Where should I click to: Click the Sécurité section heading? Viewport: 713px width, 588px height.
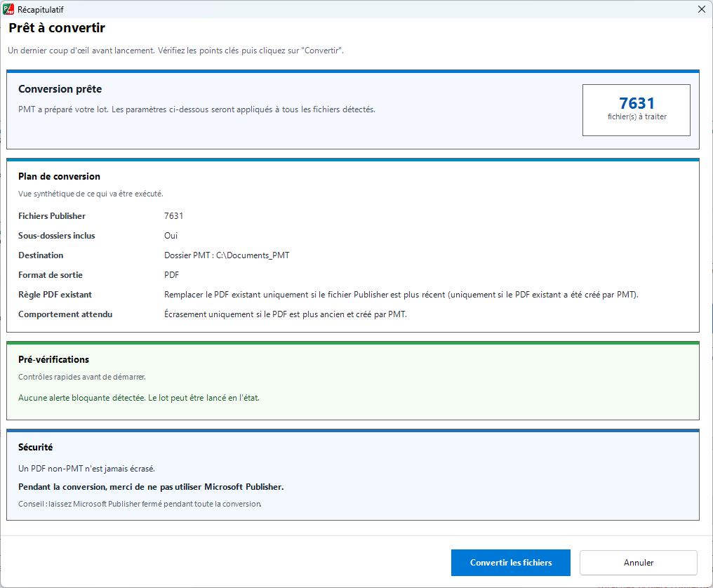click(x=36, y=448)
